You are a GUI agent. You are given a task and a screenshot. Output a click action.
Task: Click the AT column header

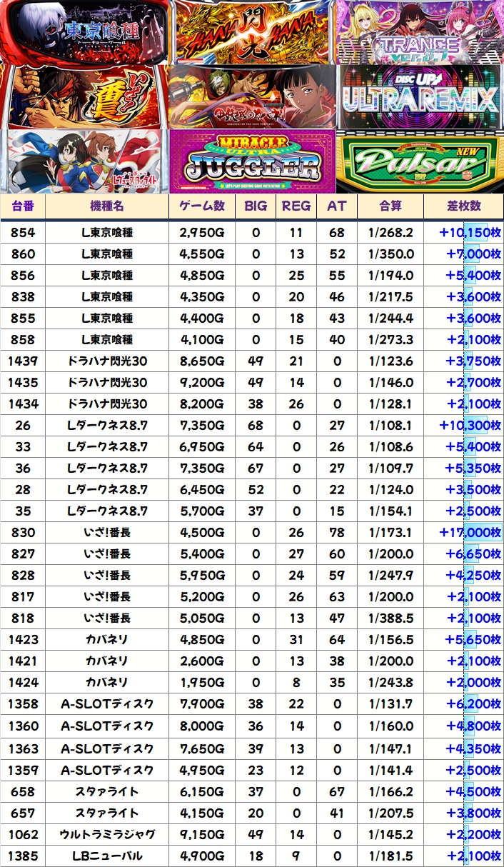337,206
